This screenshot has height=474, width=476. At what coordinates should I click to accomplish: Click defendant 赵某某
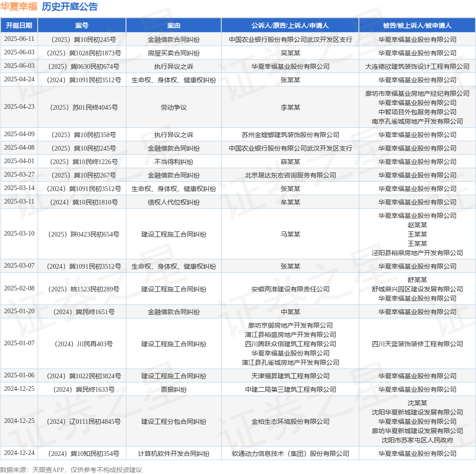click(417, 225)
